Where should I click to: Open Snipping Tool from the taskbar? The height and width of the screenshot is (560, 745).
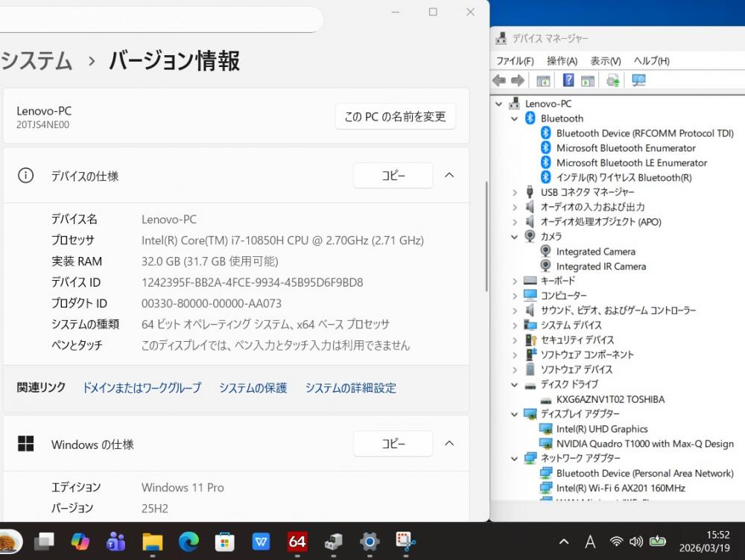pos(405,541)
